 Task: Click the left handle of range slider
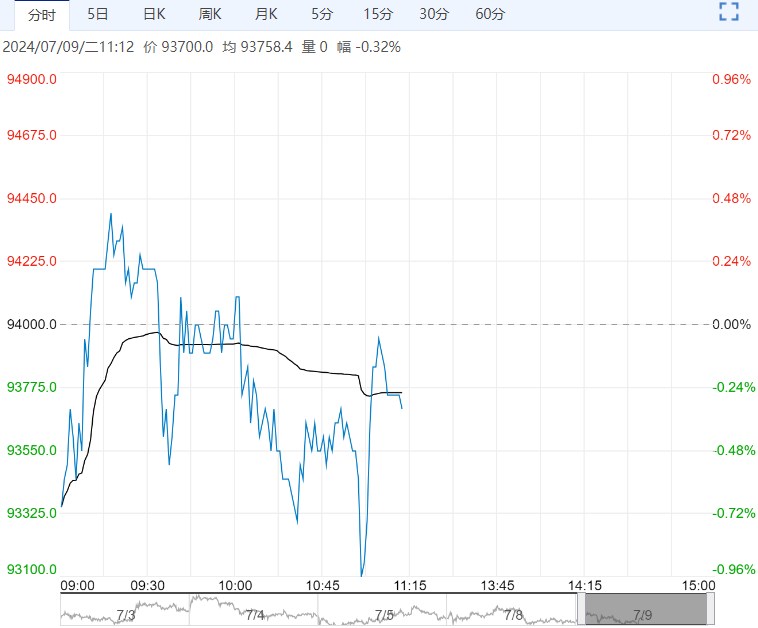pyautogui.click(x=581, y=609)
